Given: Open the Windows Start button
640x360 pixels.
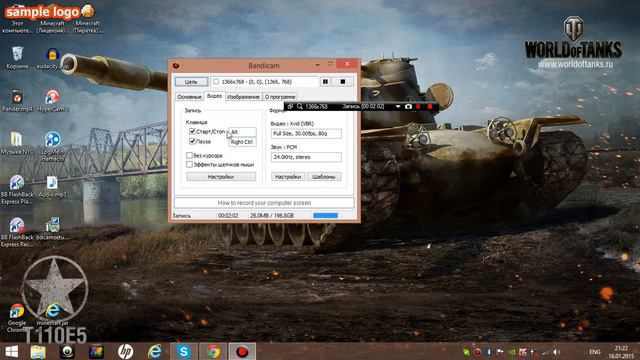Looking at the screenshot, I should (11, 351).
